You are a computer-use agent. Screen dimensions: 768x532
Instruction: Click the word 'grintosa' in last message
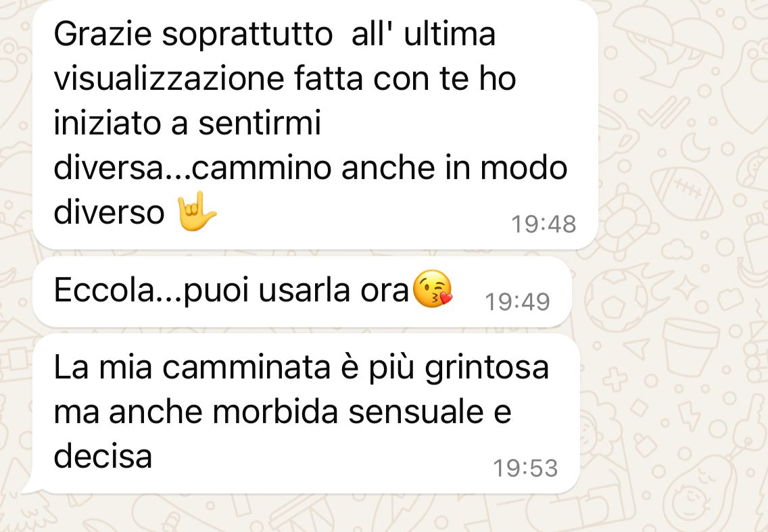coord(486,369)
